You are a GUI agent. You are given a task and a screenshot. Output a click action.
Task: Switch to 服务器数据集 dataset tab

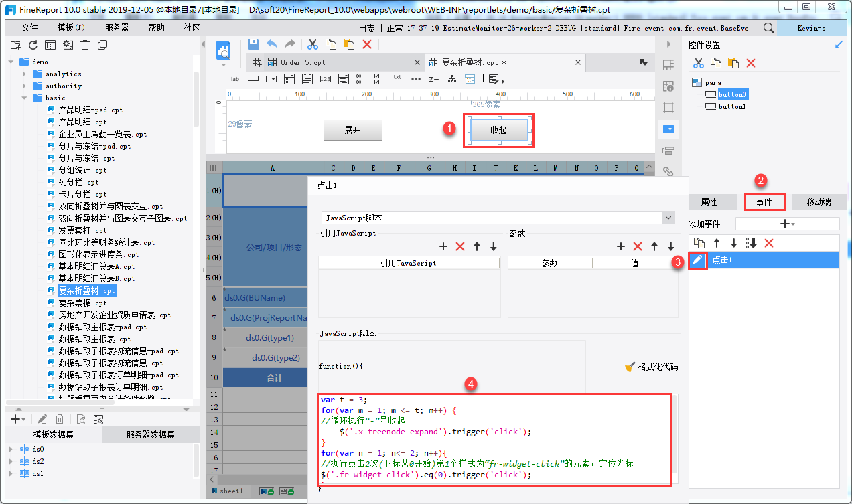(150, 434)
